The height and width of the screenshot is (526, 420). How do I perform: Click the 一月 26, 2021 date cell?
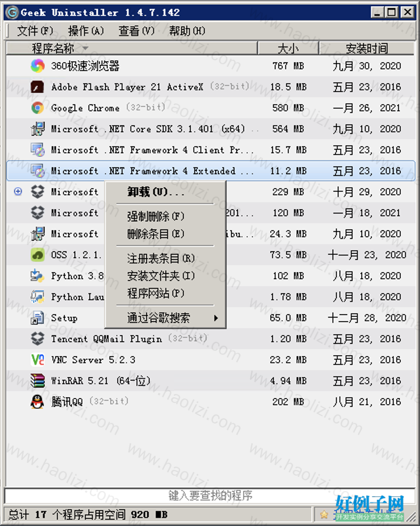coord(367,108)
